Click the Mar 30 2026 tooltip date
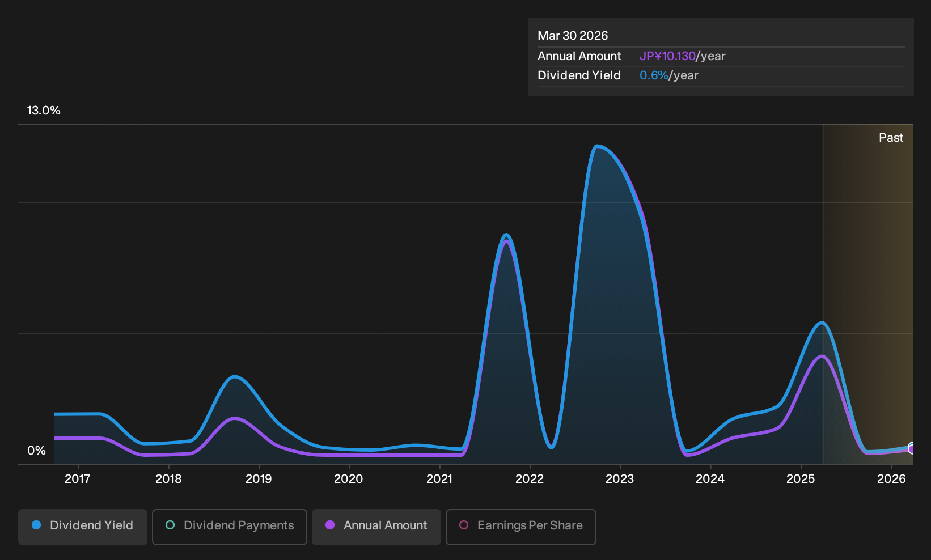 tap(573, 36)
